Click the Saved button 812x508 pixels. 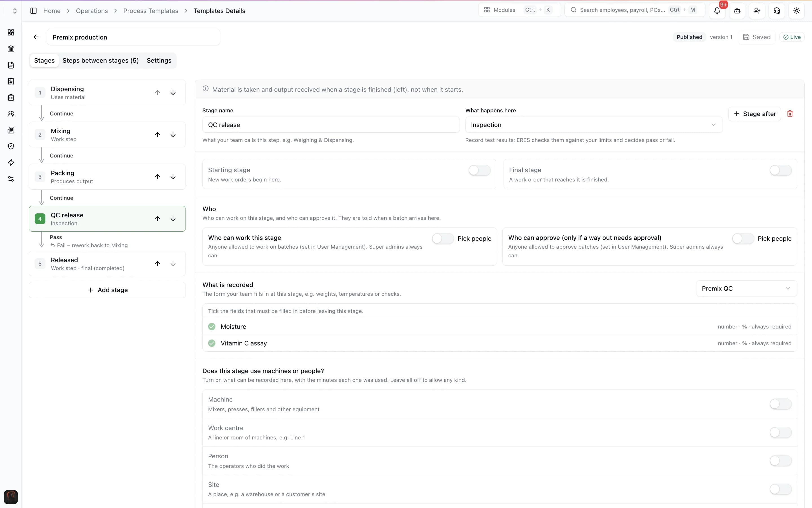pos(757,37)
